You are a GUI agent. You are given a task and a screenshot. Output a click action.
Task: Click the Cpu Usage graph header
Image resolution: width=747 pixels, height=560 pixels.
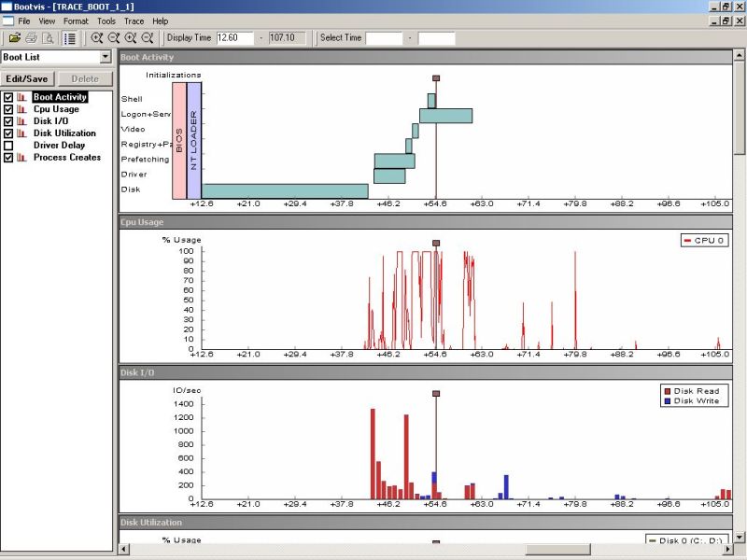426,222
